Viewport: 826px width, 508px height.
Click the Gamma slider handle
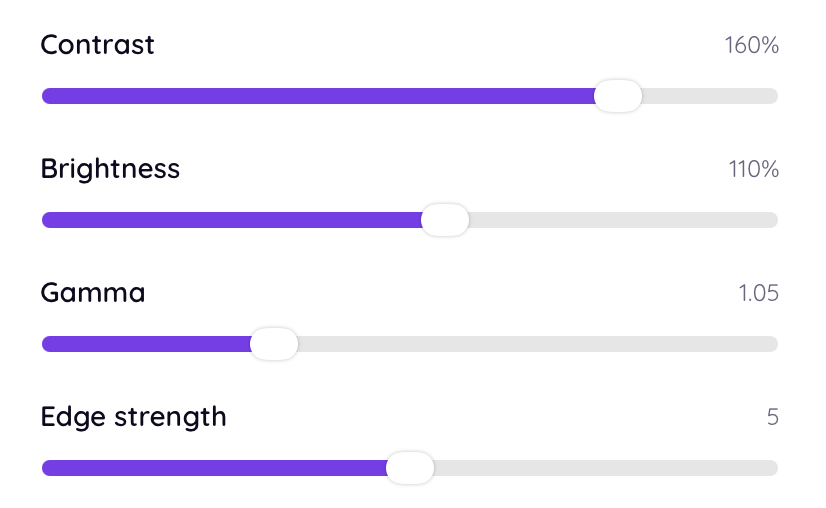click(x=274, y=344)
